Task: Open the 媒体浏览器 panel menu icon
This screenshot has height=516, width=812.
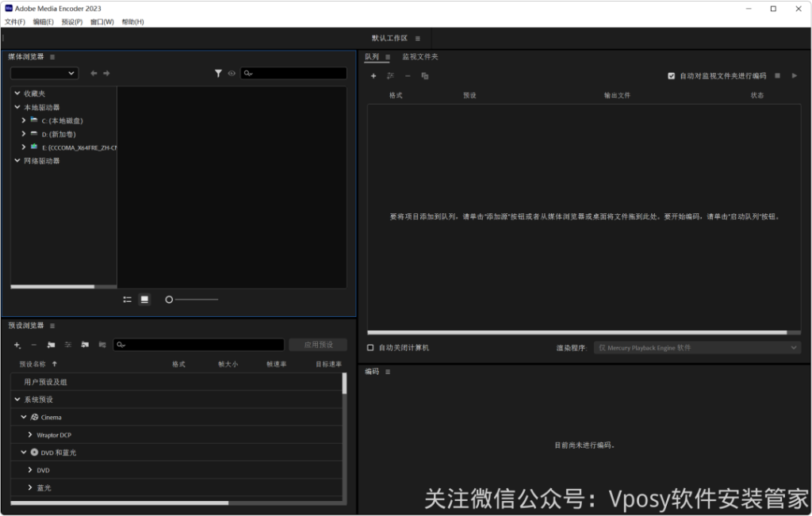Action: click(x=52, y=57)
